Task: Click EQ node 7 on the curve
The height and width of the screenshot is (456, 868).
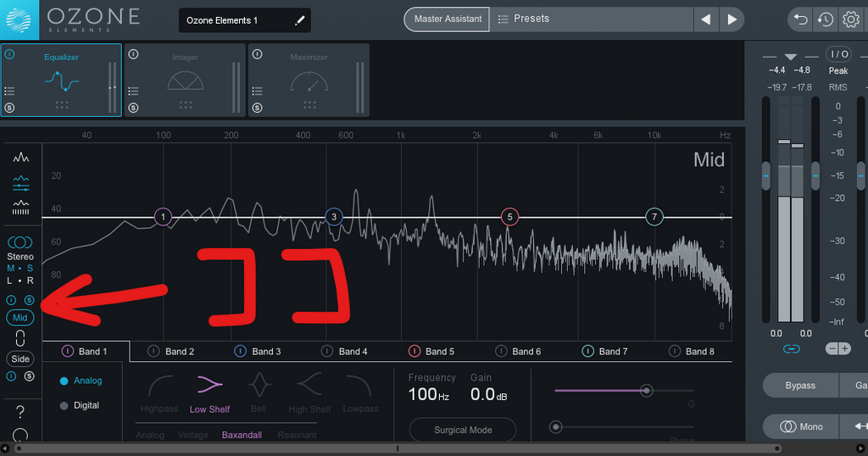Action: 654,217
